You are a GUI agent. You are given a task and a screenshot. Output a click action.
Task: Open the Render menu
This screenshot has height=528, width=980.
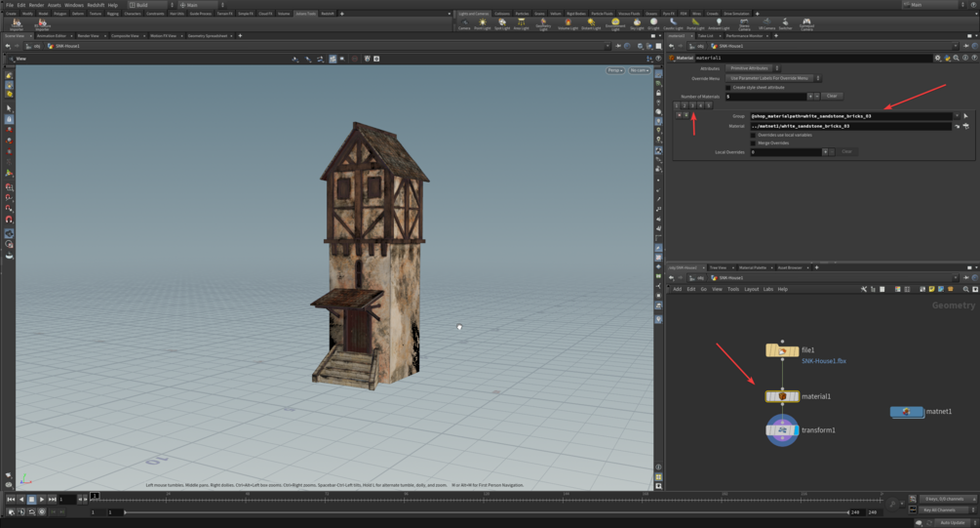(36, 5)
